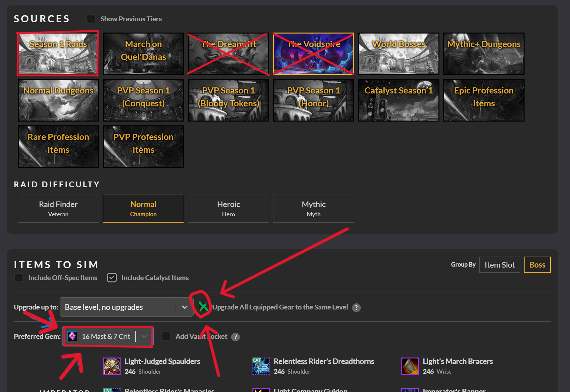Group items by Item Slot

[x=500, y=265]
